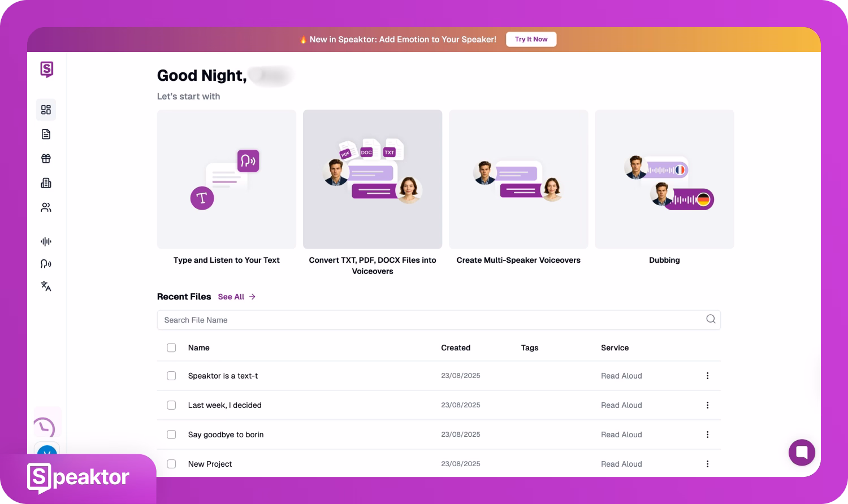The image size is (848, 504).
Task: Check the box for "Speaktor is a text-t"
Action: pos(171,376)
